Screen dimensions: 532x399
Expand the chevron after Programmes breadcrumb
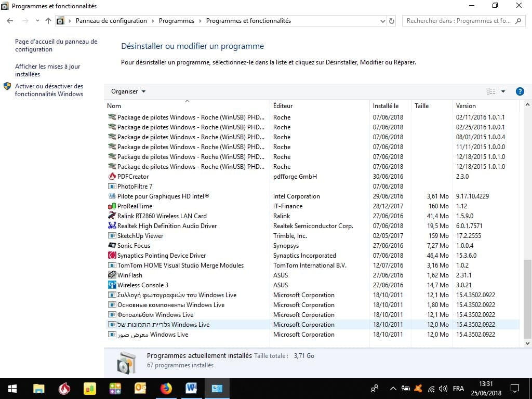click(200, 21)
